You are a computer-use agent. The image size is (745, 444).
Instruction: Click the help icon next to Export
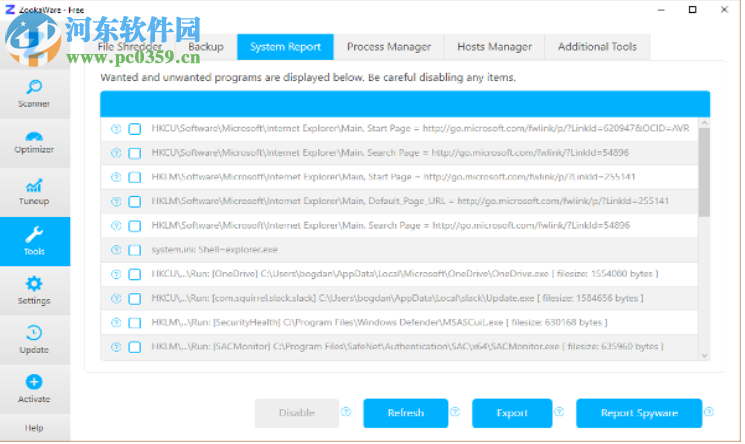coord(559,412)
